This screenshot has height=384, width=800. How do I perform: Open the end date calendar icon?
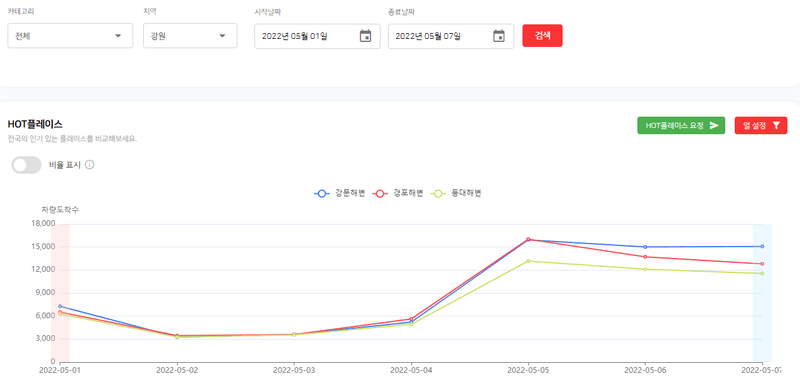[x=499, y=36]
